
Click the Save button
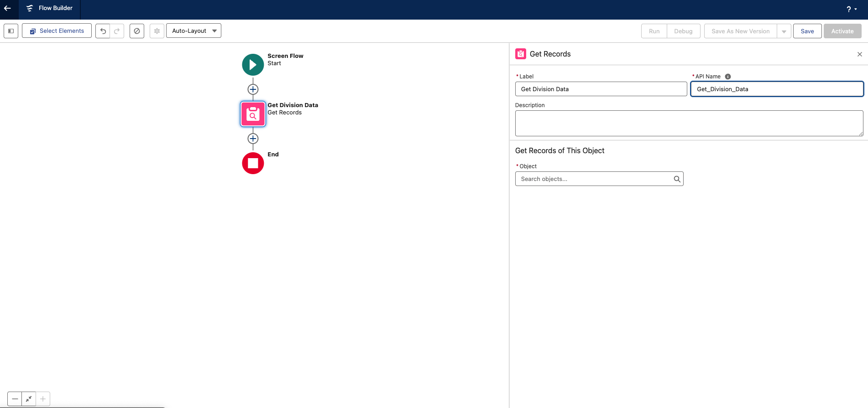807,31
